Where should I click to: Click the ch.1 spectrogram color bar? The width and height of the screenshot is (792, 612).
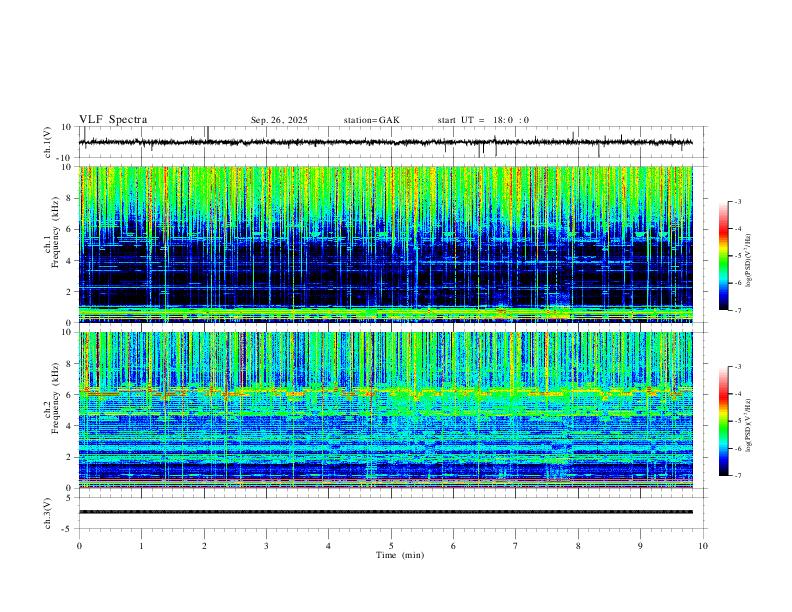click(723, 256)
